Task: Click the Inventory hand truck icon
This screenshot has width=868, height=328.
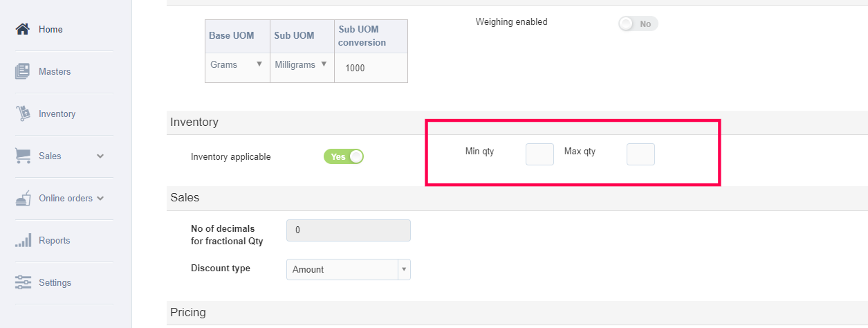Action: pyautogui.click(x=23, y=113)
